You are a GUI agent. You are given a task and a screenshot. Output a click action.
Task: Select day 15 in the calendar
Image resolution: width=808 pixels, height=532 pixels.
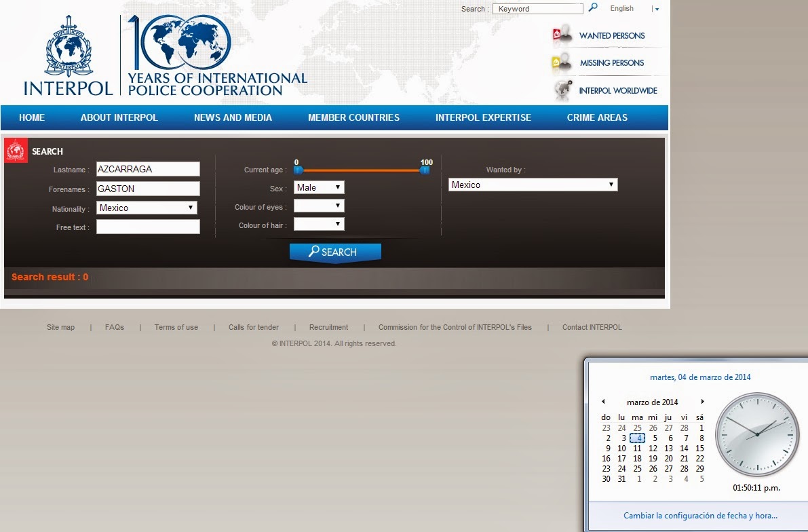(699, 449)
